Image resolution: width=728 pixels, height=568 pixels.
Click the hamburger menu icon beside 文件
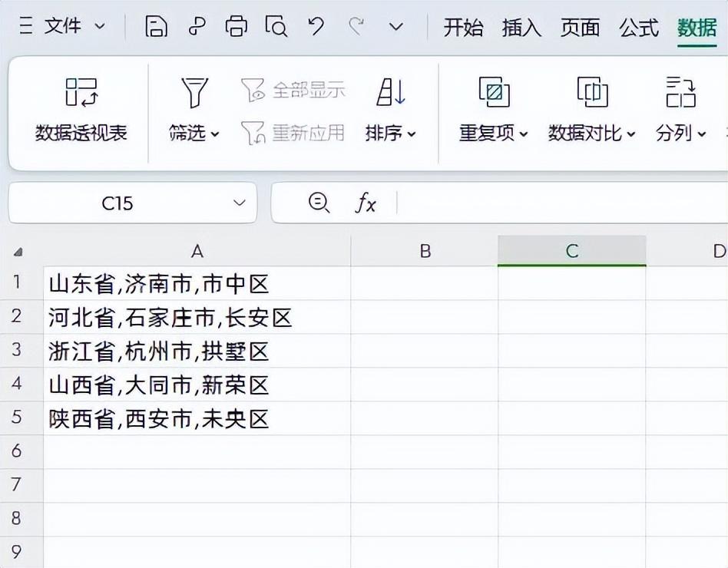tap(26, 26)
